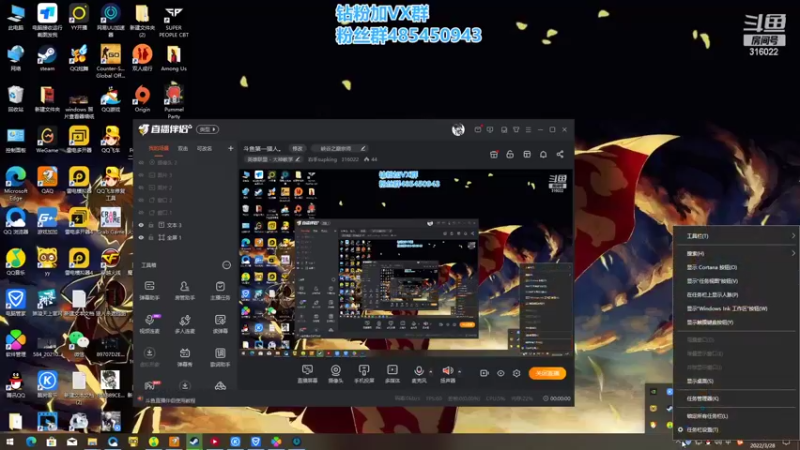Open the speaker device dropdown arrow
800x450 pixels.
[459, 371]
